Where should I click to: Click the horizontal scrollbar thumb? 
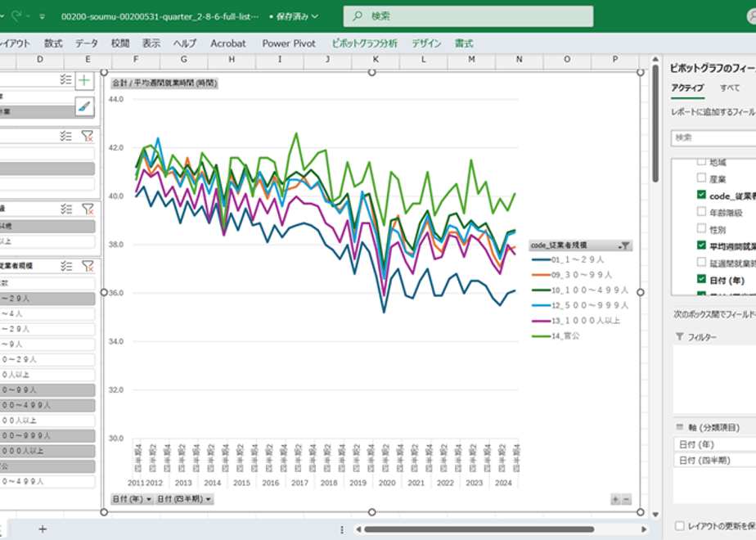(479, 529)
